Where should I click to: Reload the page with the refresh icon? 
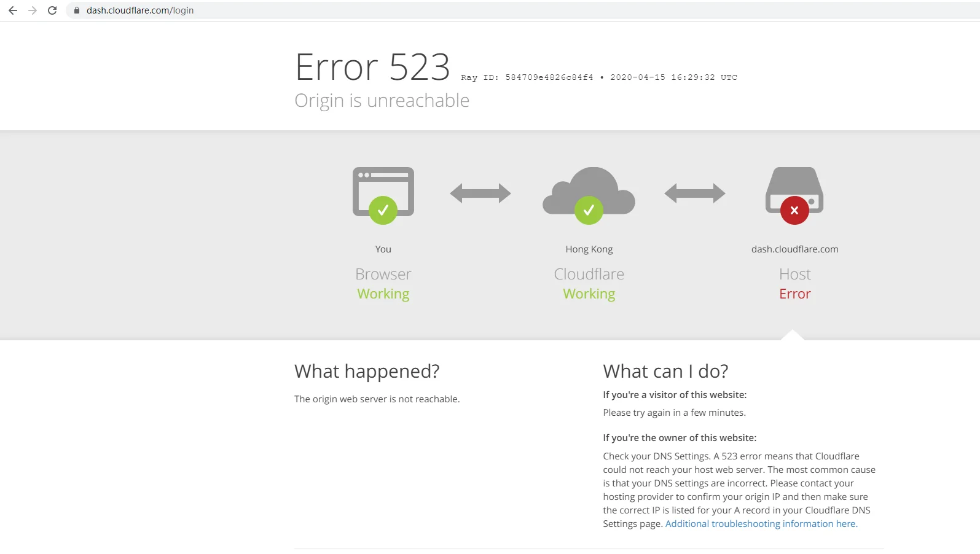pos(52,10)
